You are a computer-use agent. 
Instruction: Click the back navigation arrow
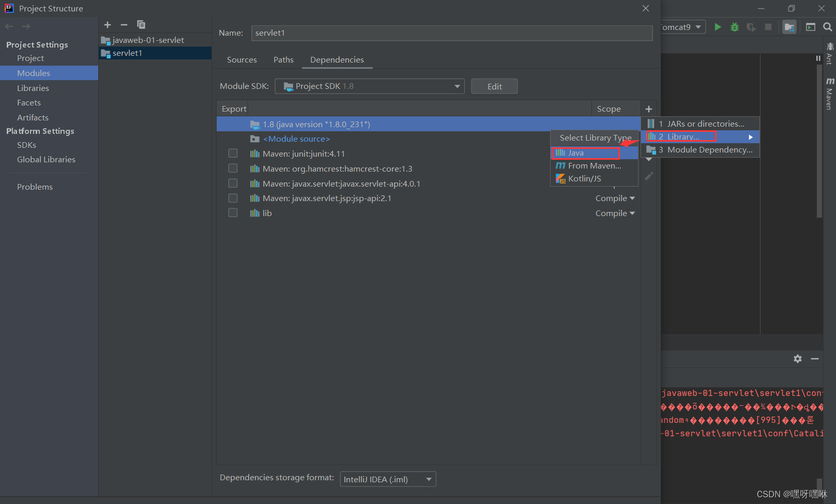[x=9, y=26]
